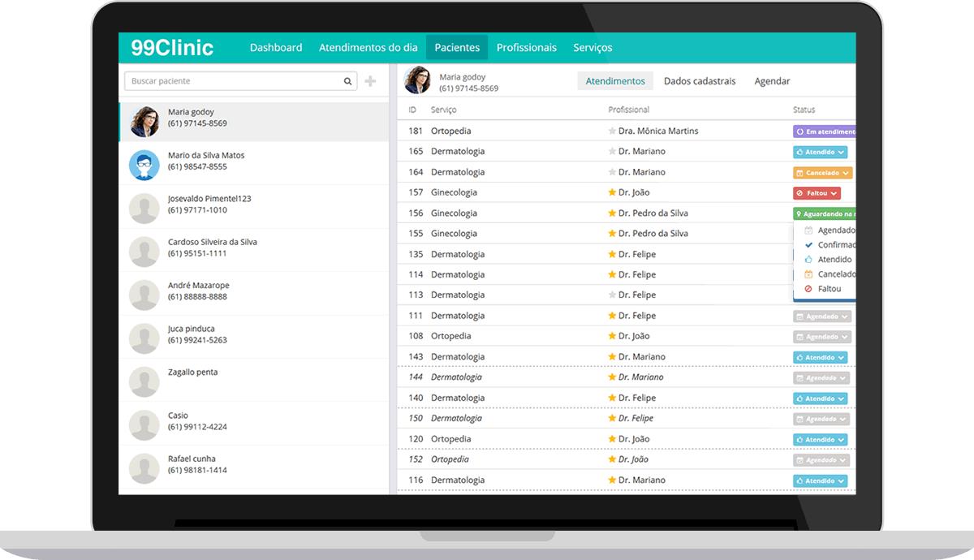Open the Agendado status dropdown on row 111
The width and height of the screenshot is (974, 560).
click(x=821, y=317)
